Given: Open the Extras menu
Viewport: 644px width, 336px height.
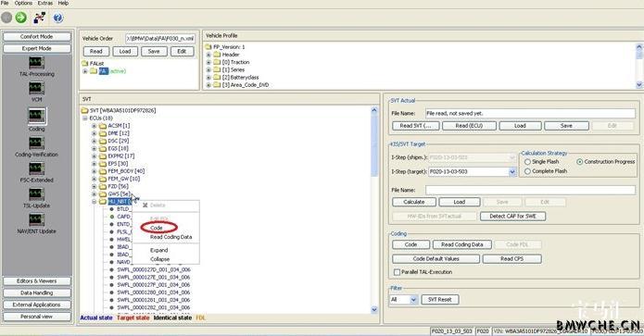Looking at the screenshot, I should 45,3.
